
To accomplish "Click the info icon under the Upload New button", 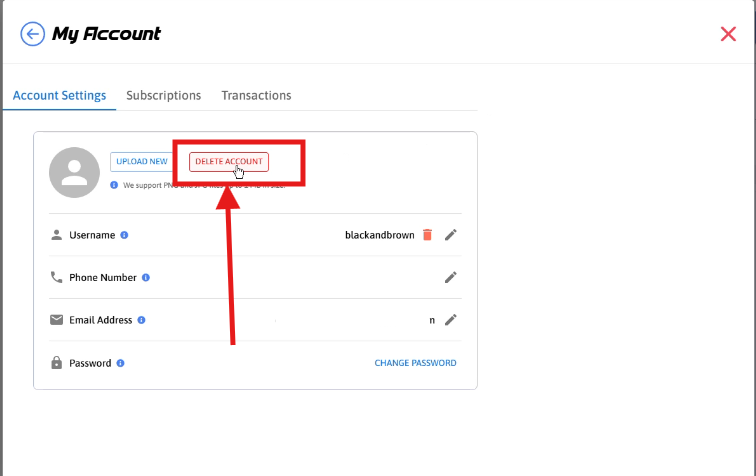I will (x=114, y=185).
